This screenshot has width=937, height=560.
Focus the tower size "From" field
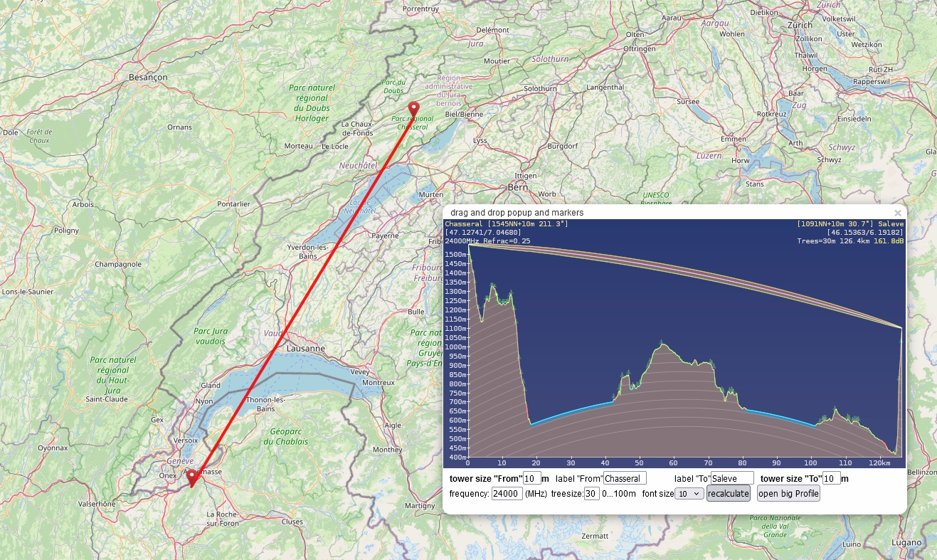coord(531,478)
